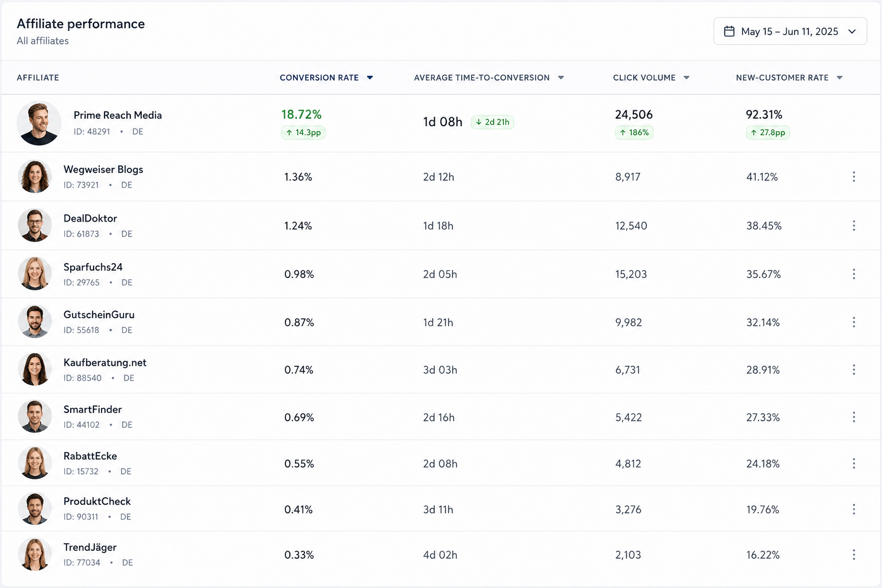Viewport: 882px width, 588px height.
Task: Click the 27.8pp new-customer badge
Action: click(x=768, y=133)
